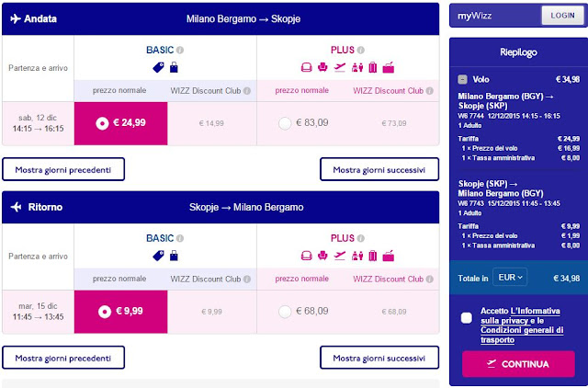Show previous days for Andata flight

(63, 169)
